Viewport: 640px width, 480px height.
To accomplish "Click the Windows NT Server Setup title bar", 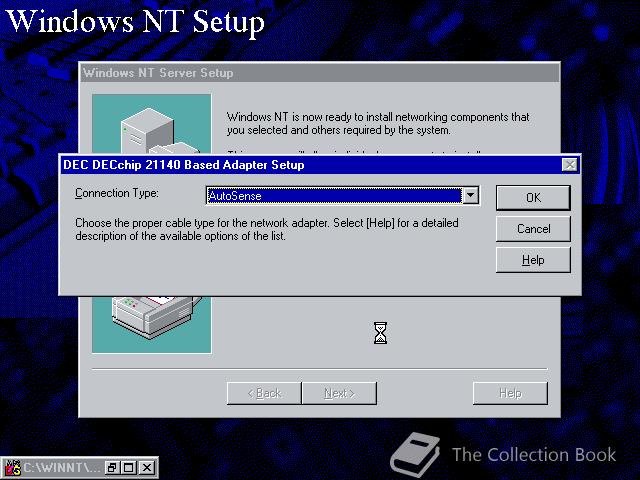I will pos(320,73).
